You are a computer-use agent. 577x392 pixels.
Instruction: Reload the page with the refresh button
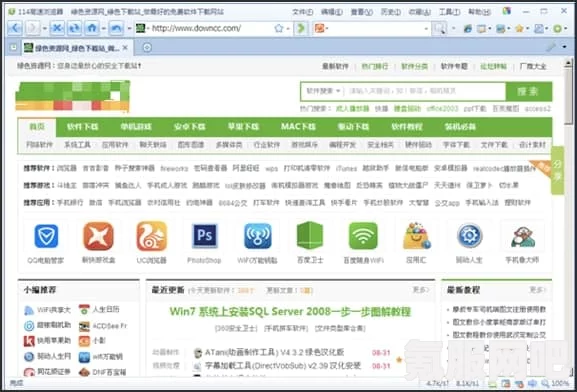(74, 28)
